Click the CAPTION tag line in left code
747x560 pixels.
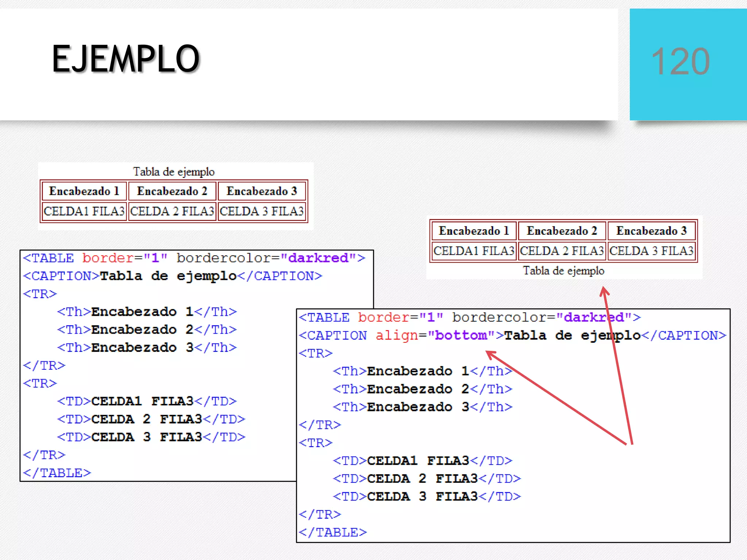(x=173, y=276)
